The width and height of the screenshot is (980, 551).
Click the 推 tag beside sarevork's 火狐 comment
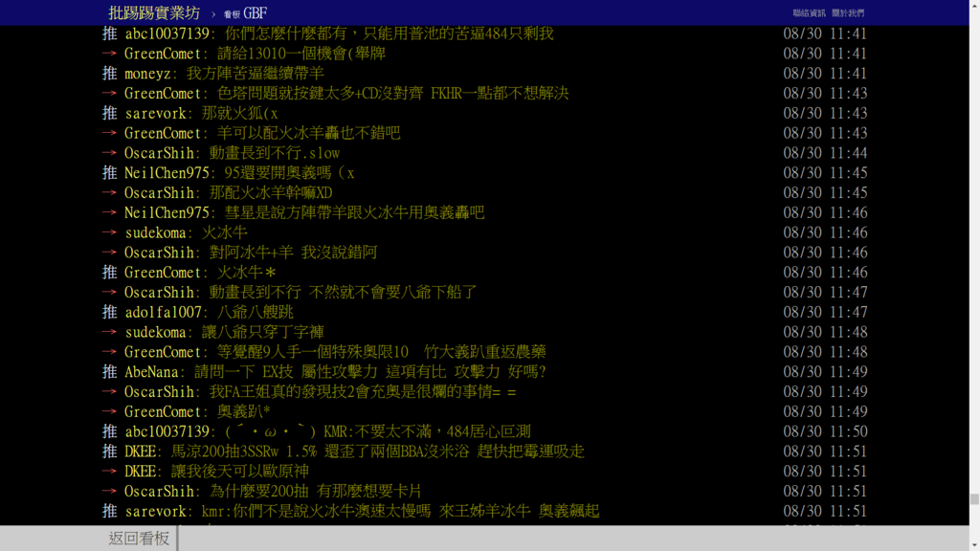[110, 113]
